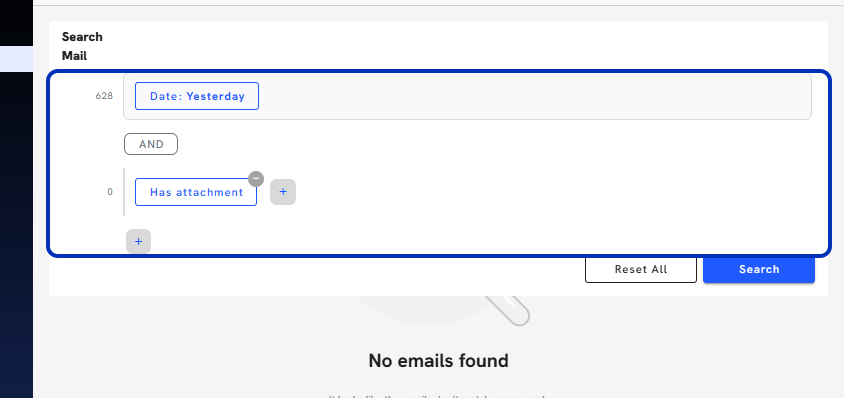Open the Has attachment filter chip

pos(196,192)
